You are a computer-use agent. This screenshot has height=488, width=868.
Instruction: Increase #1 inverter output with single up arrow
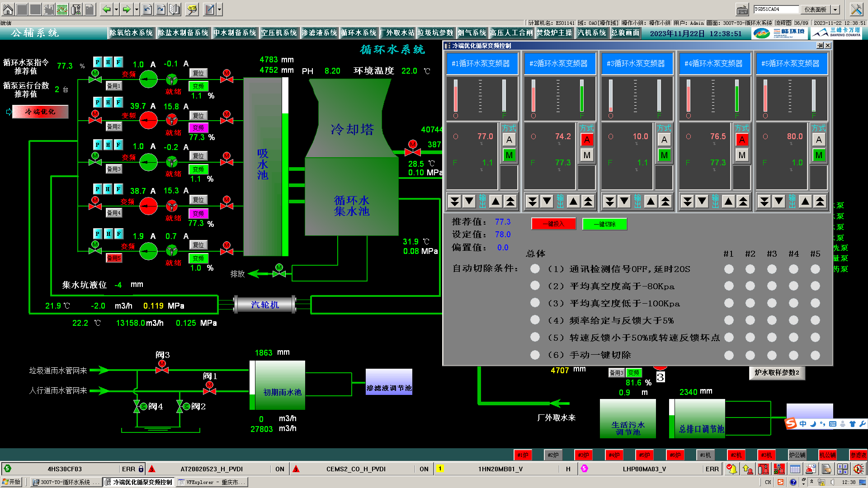[x=496, y=201]
